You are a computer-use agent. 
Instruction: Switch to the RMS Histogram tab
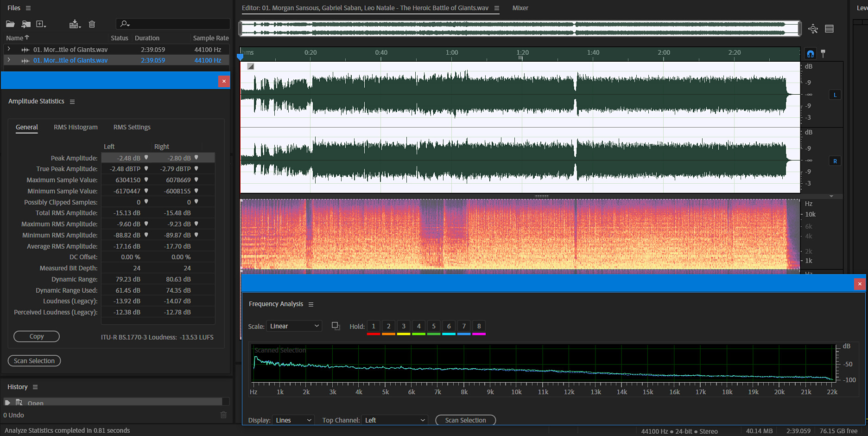76,127
